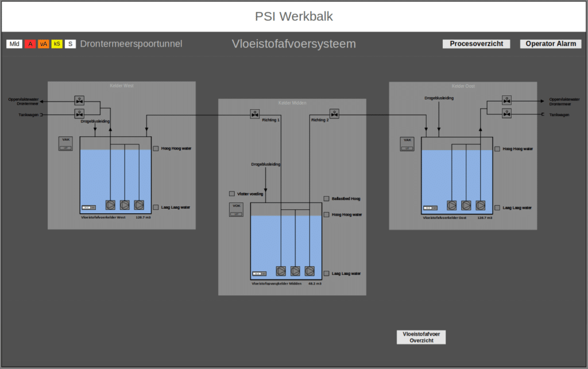Click the red A alarm indicator

(x=30, y=44)
